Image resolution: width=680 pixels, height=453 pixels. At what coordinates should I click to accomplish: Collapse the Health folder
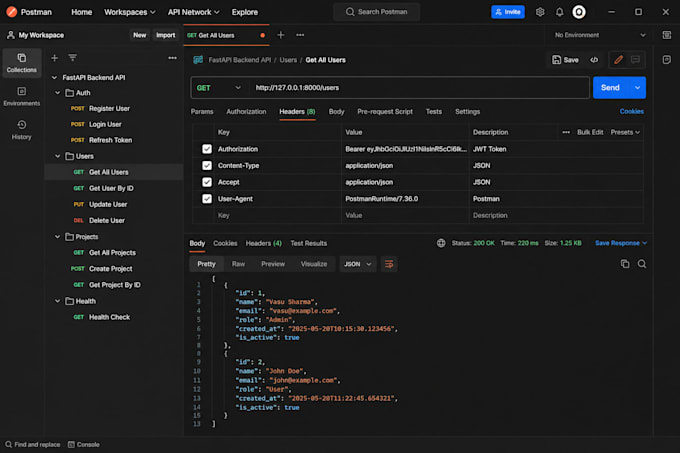point(57,301)
